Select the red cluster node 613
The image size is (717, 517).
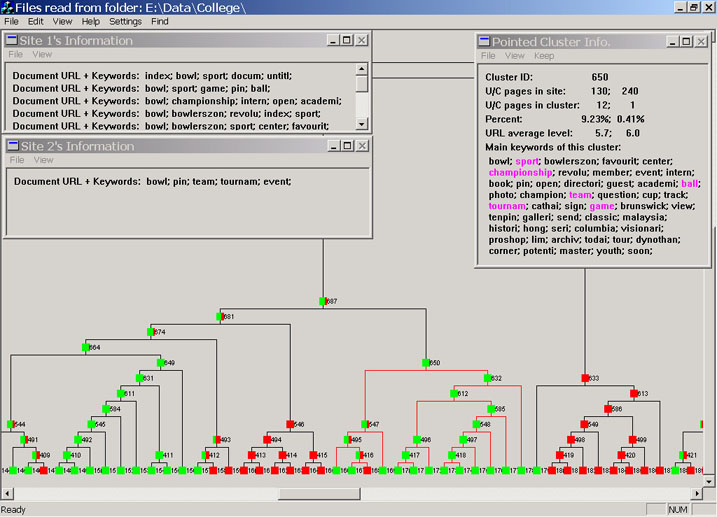[634, 394]
